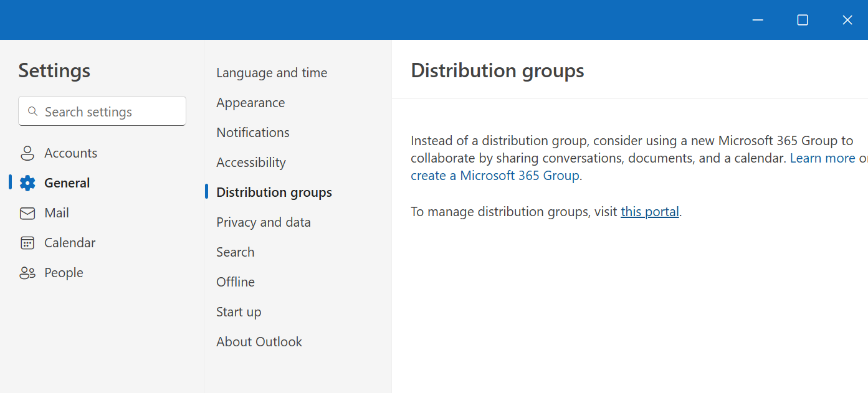Click create a Microsoft 365 Group link
The image size is (868, 393).
point(495,176)
